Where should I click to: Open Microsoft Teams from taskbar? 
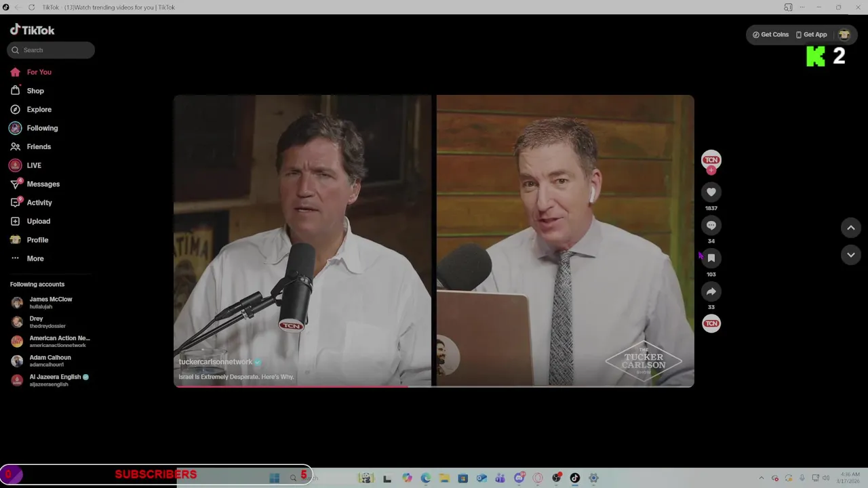tap(500, 478)
